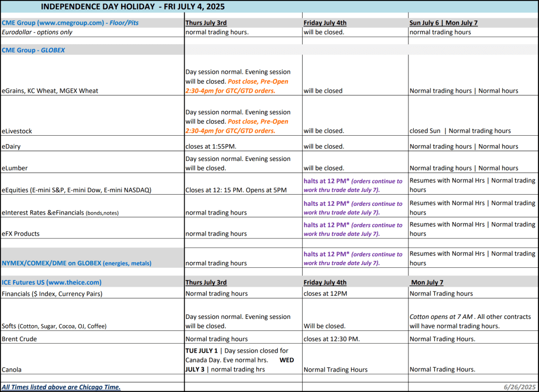Image resolution: width=539 pixels, height=392 pixels.
Task: Click NYMEX/COMEX row 'normal trading hours' Thursday cell
Action: pyautogui.click(x=216, y=263)
